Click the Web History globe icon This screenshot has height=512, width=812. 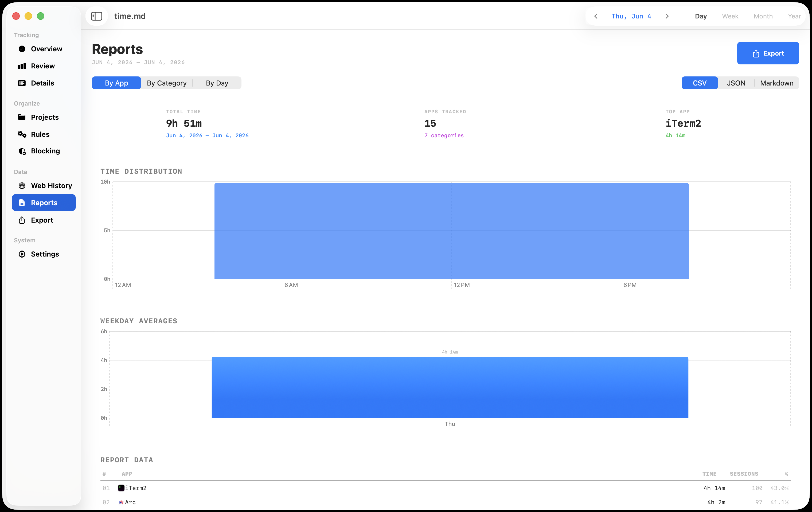(22, 185)
